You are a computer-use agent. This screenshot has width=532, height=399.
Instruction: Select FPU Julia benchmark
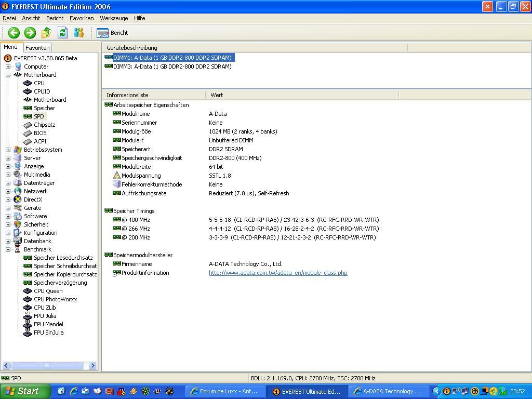click(x=45, y=316)
